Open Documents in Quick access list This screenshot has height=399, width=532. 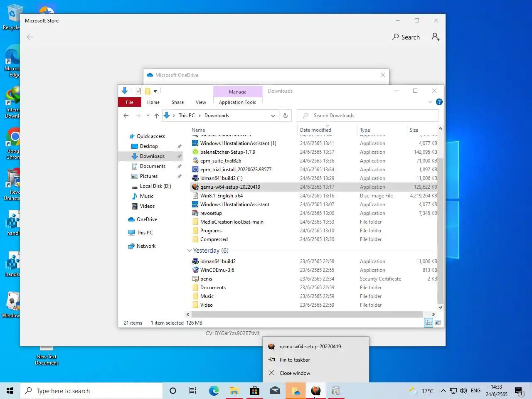[153, 166]
